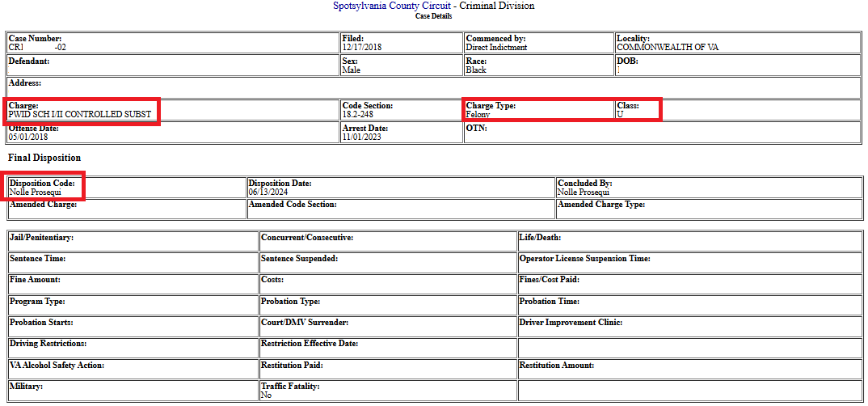Select Nolle Prosequi under Concluded By
This screenshot has height=406, width=868.
[x=584, y=192]
